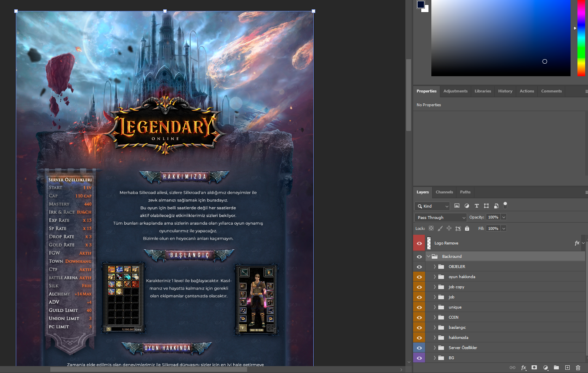Hide the oyun hakkında group

[x=419, y=277]
